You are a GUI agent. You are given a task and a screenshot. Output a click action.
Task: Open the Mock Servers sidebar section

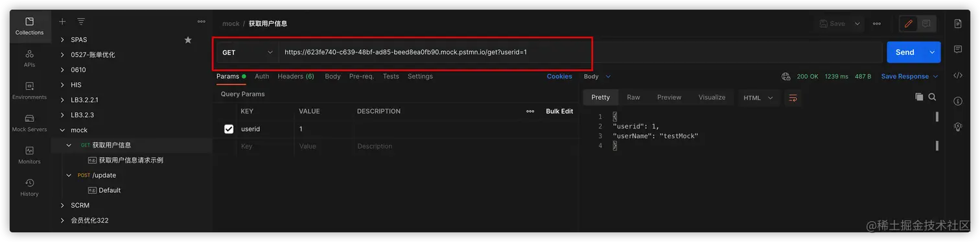(29, 123)
